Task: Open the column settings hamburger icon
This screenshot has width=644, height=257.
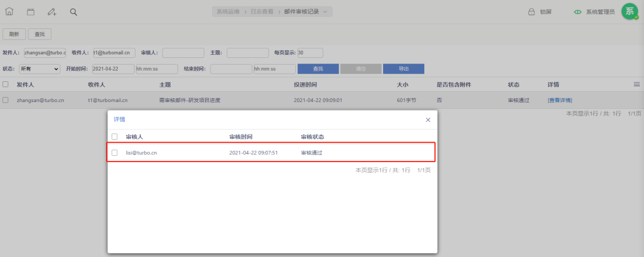Action: (x=636, y=84)
